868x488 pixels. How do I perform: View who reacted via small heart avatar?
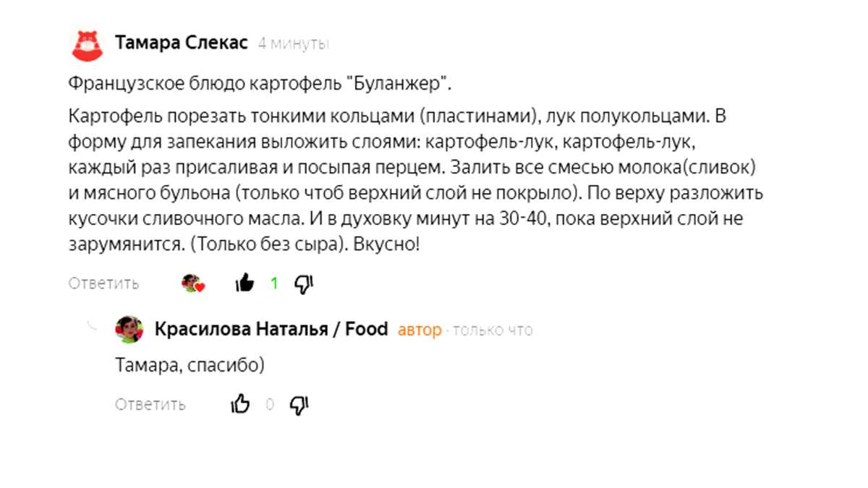pyautogui.click(x=193, y=283)
